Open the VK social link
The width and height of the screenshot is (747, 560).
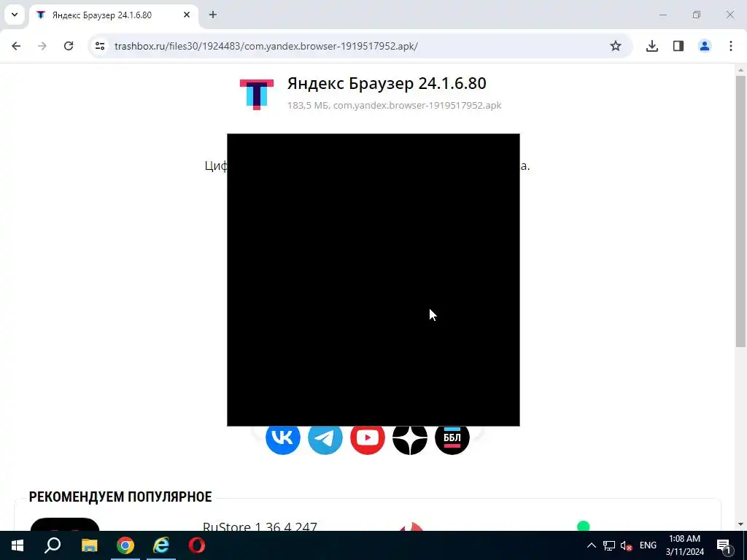tap(283, 437)
